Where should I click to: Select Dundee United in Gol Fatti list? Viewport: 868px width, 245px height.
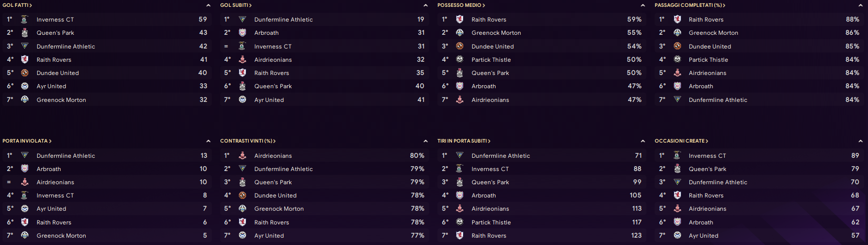pyautogui.click(x=58, y=73)
